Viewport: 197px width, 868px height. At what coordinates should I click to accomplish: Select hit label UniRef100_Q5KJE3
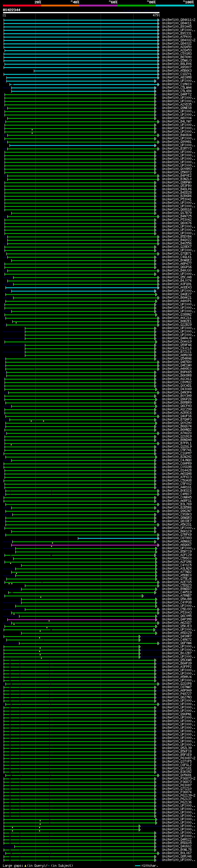tap(177, 626)
